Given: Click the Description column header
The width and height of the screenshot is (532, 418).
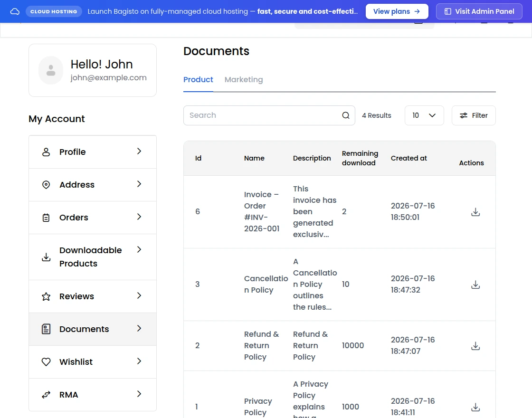Looking at the screenshot, I should pos(312,158).
